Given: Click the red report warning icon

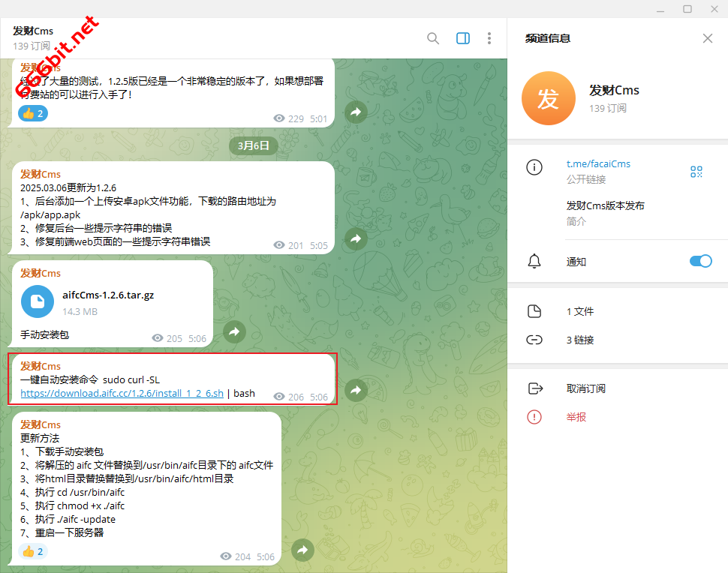Looking at the screenshot, I should (x=534, y=417).
